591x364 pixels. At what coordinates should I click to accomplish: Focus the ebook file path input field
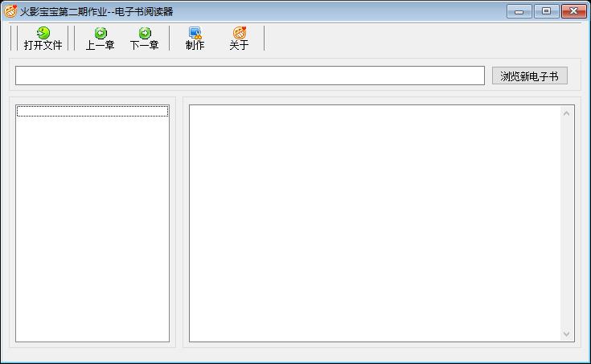coord(250,76)
